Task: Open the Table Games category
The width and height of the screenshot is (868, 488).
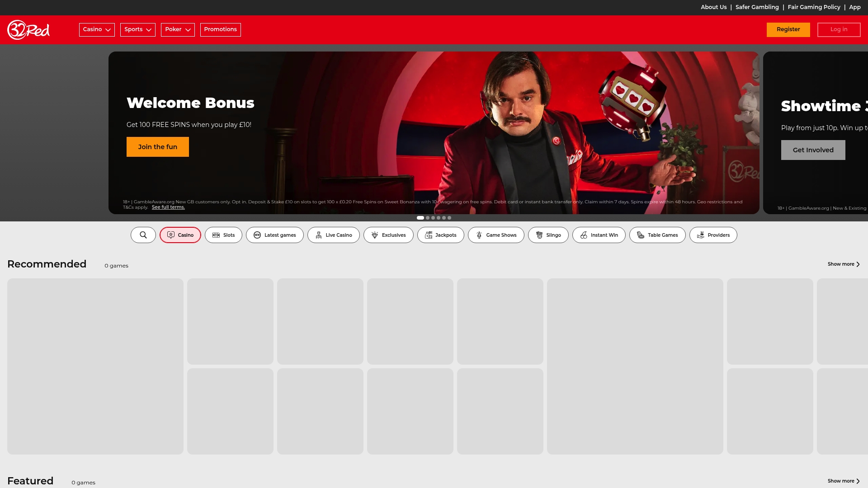Action: click(657, 235)
